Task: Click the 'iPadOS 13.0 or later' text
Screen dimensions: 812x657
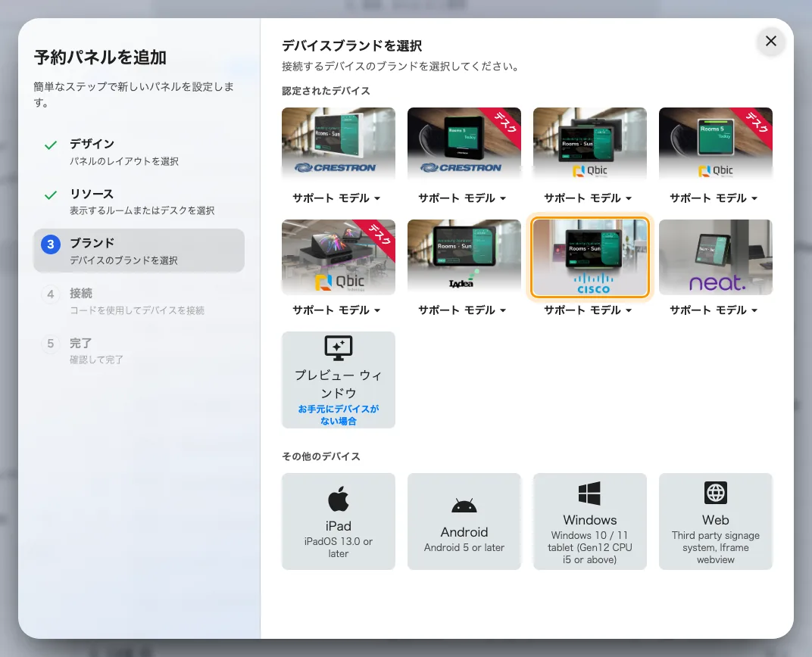Action: [338, 547]
